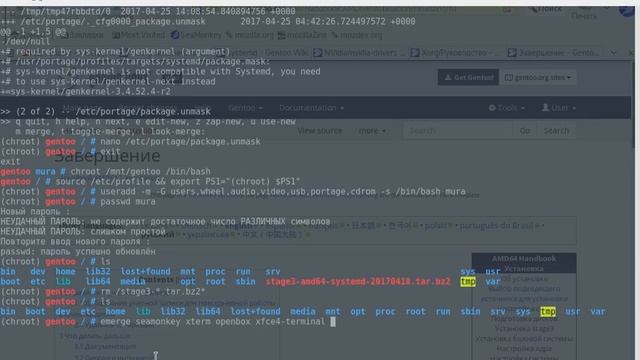Click 'nano /etc/portage/package.unmask' command text
Viewport: 640px width, 360px height.
[x=180, y=142]
